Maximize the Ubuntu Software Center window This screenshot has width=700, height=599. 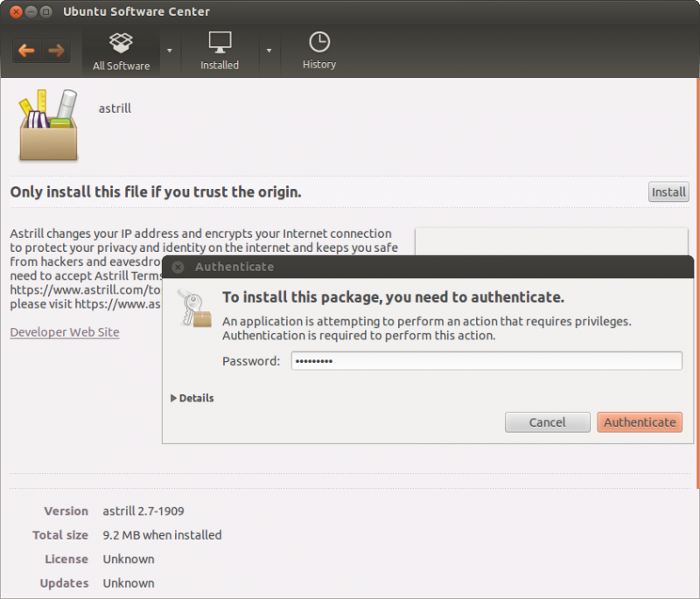(45, 11)
